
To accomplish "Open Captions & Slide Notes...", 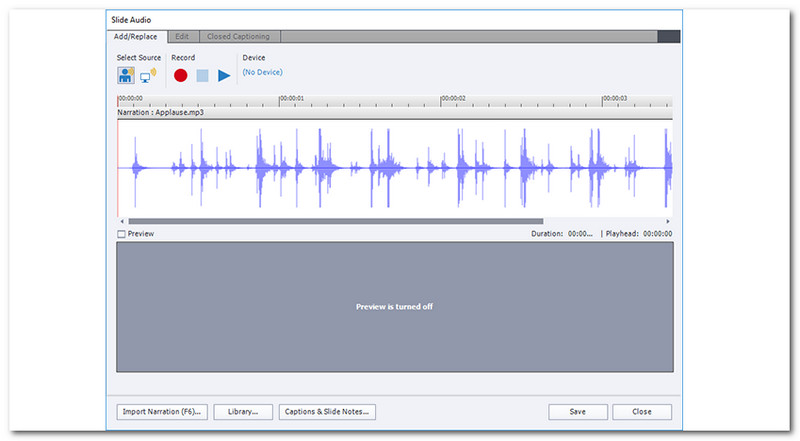I will point(327,411).
